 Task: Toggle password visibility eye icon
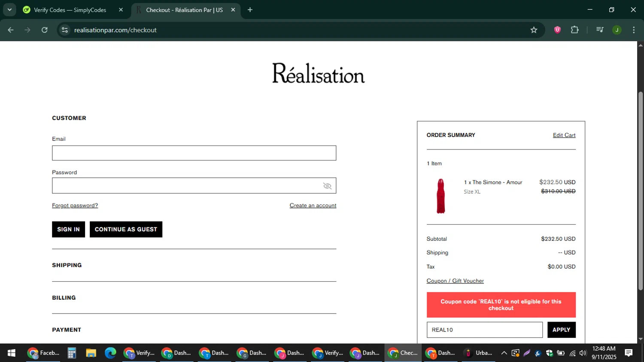[x=327, y=186]
